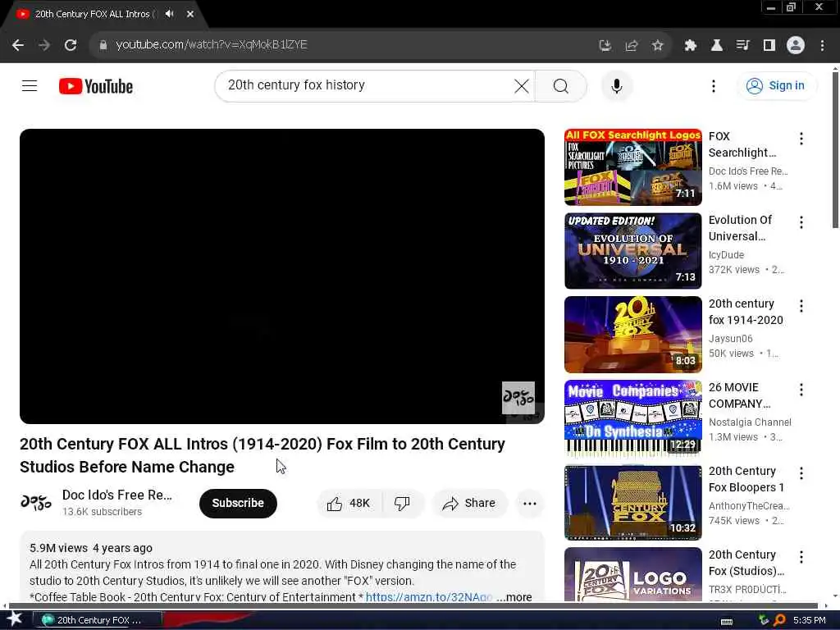840x630 pixels.
Task: Open the All FOX Searchlight Logos thumbnail
Action: (632, 167)
